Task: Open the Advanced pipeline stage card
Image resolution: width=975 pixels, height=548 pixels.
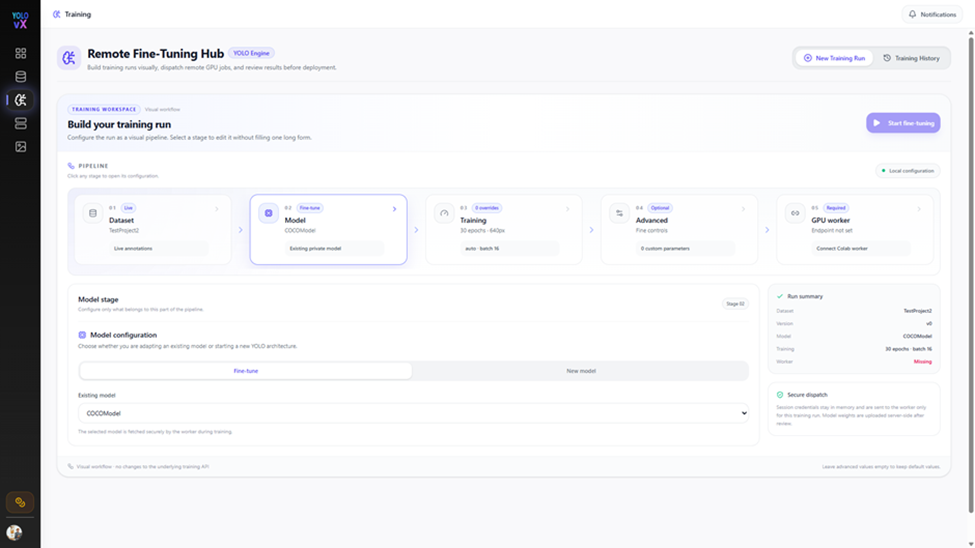Action: click(x=679, y=230)
